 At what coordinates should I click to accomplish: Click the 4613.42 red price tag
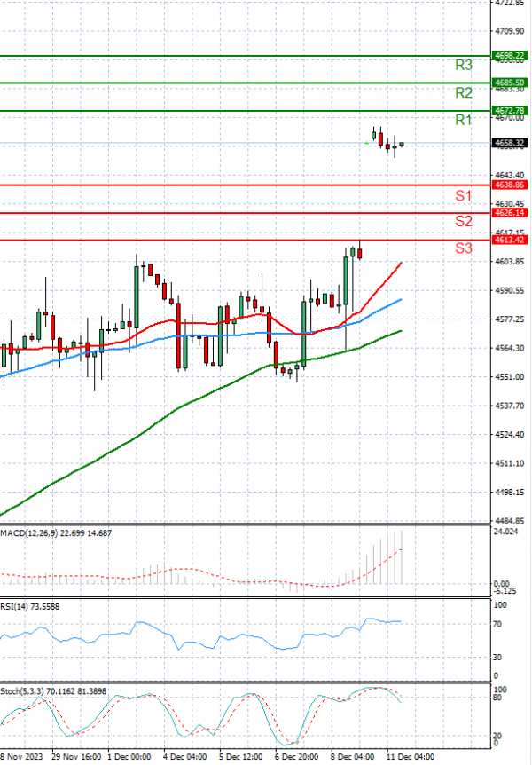pos(509,241)
